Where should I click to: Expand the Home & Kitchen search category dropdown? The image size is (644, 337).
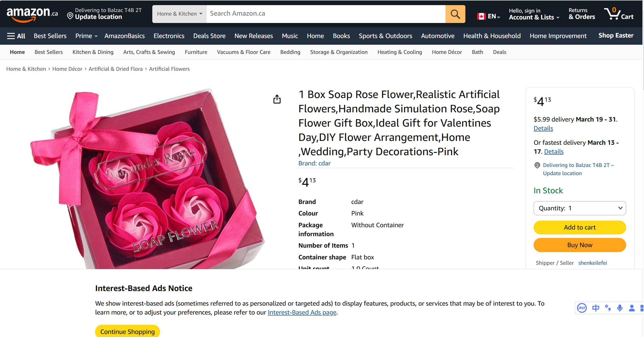coord(179,14)
